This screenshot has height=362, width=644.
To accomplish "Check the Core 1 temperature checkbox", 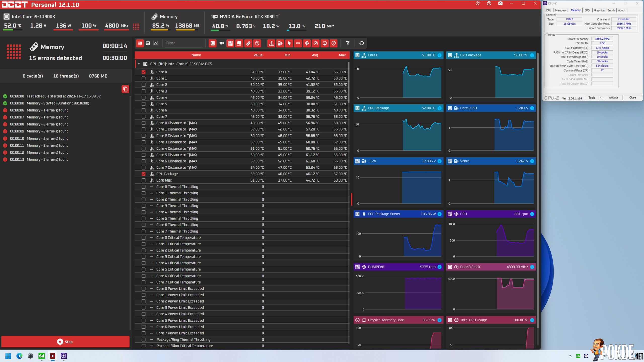I will [143, 78].
